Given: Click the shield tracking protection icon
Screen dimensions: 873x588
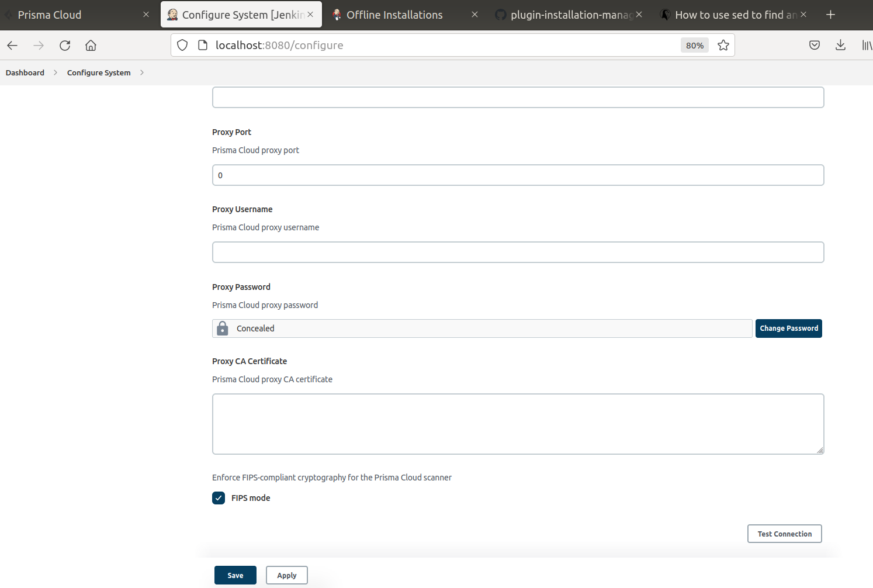Looking at the screenshot, I should [x=182, y=45].
